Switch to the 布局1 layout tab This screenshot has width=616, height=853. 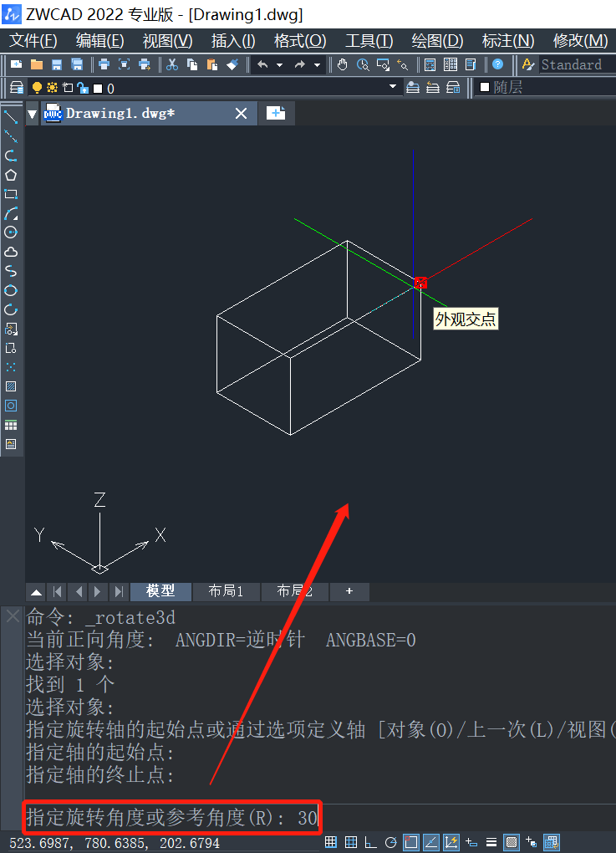coord(226,591)
